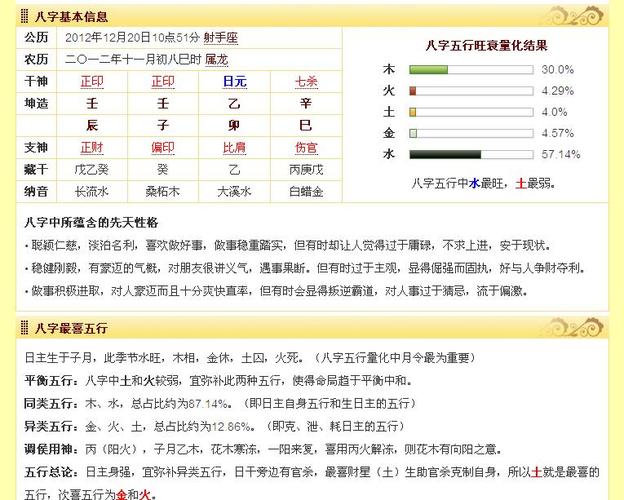
Task: Click the 长流水 纳音 cell
Action: pos(92,192)
